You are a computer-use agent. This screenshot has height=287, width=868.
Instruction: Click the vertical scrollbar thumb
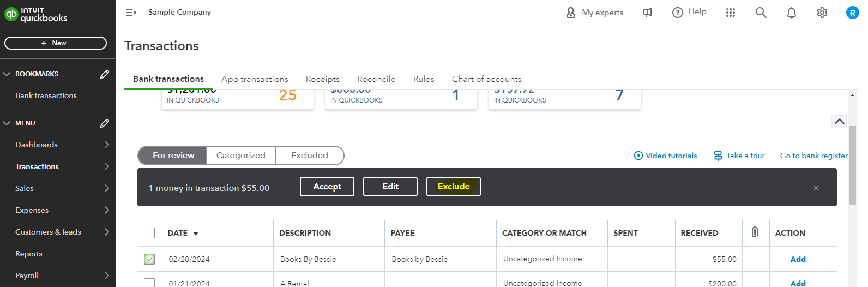[x=852, y=165]
